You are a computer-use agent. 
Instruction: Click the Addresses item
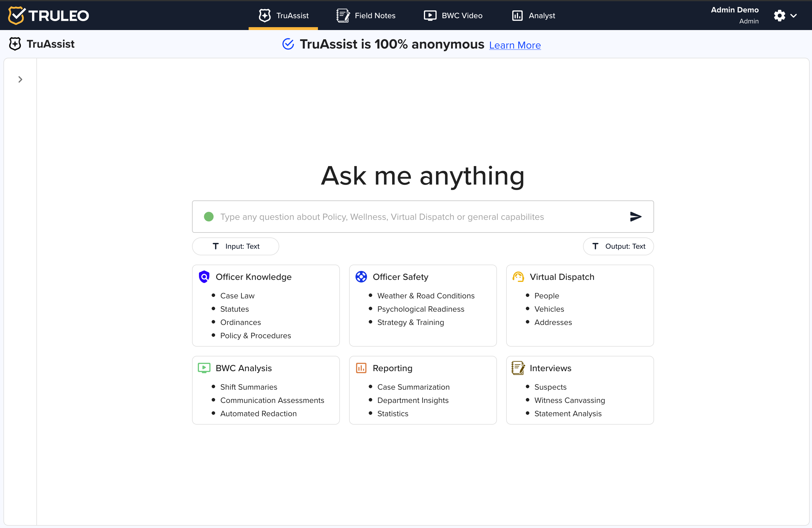tap(553, 322)
